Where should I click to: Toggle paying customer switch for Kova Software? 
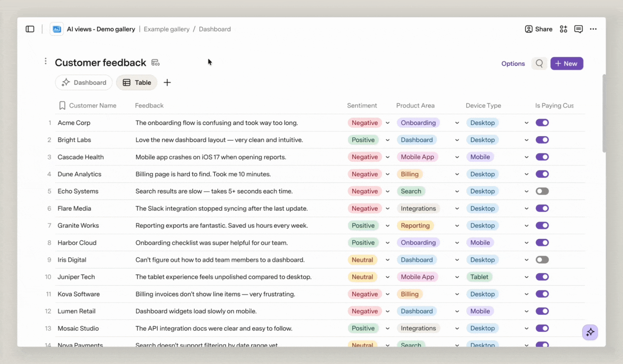(542, 294)
